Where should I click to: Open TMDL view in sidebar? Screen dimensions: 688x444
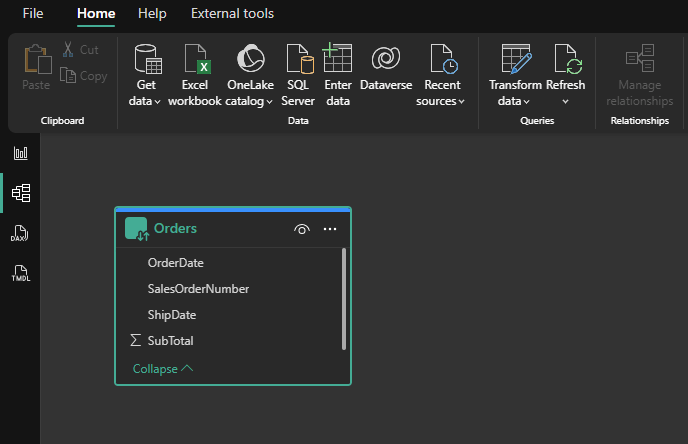[x=20, y=273]
